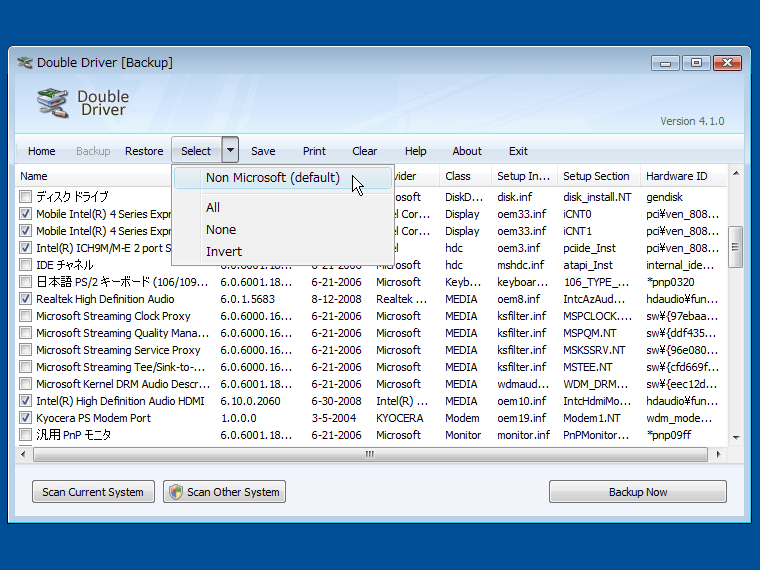Click the Backup Now button
This screenshot has height=570, width=760.
coord(637,492)
